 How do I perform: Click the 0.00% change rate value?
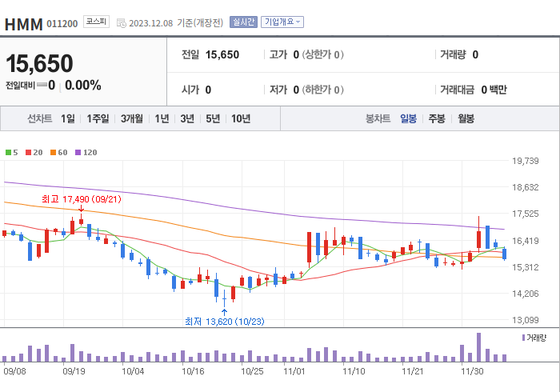click(83, 86)
